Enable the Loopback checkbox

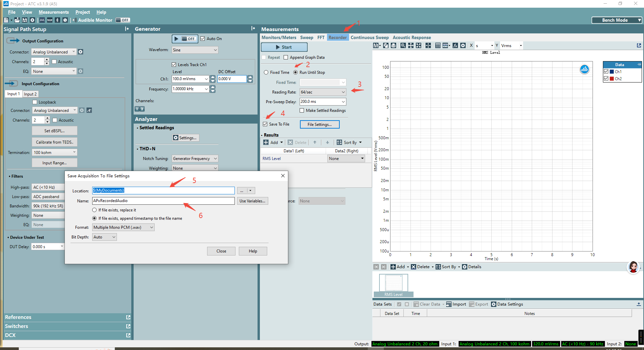35,102
